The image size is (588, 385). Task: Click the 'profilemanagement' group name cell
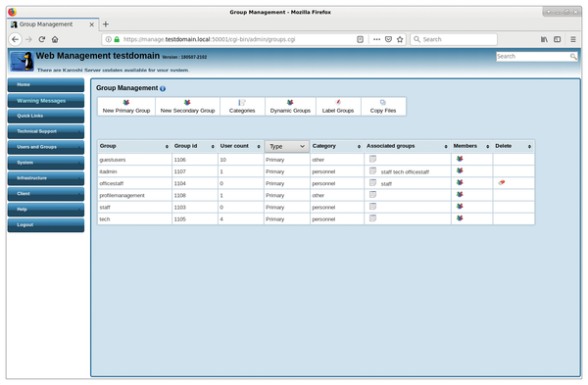(134, 195)
